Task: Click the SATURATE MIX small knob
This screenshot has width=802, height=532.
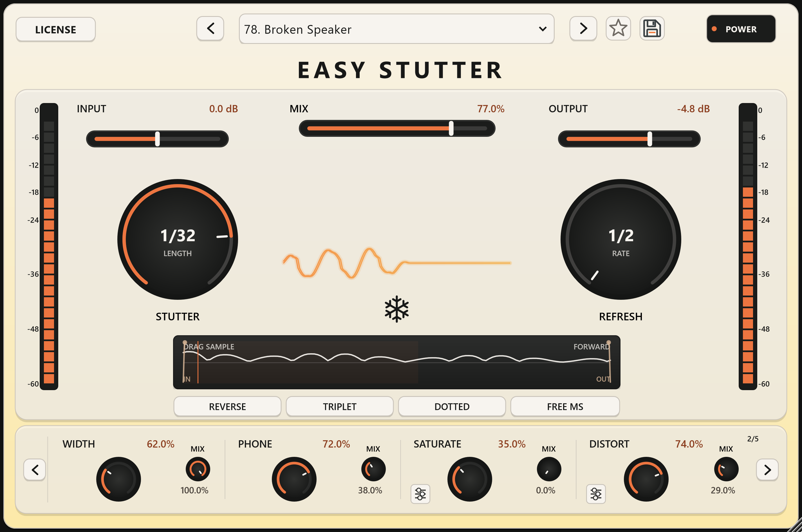Action: point(549,469)
